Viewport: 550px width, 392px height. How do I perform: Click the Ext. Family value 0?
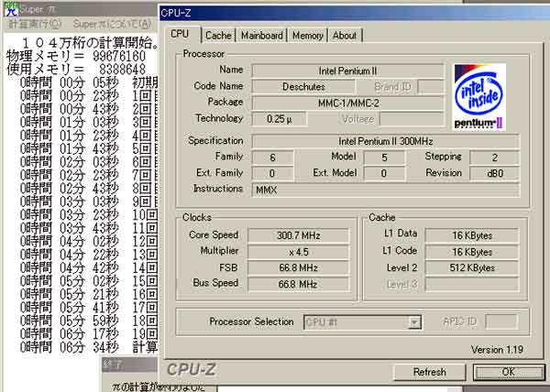[x=272, y=173]
